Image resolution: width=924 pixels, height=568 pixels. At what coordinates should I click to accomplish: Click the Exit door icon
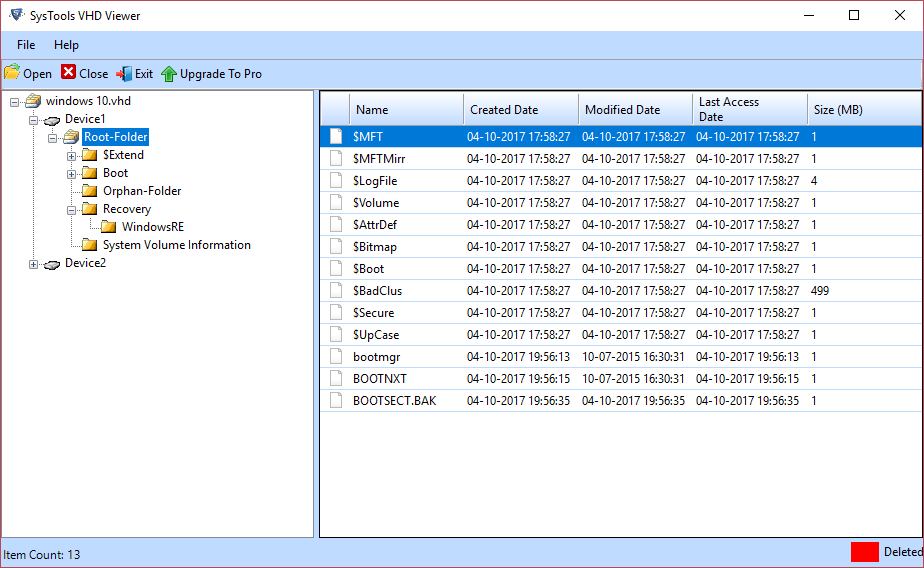[x=124, y=74]
